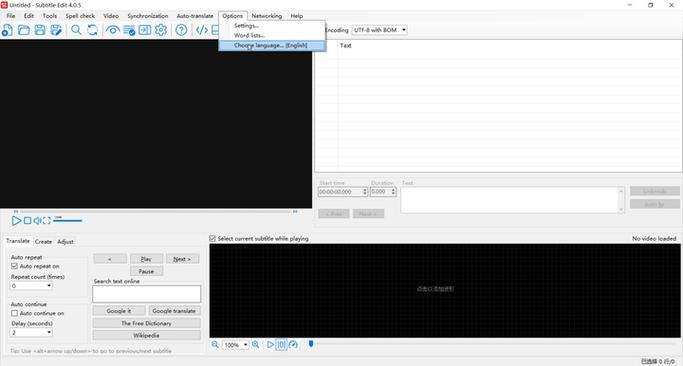This screenshot has height=366, width=683.
Task: Click the Visual sync eye icon
Action: pyautogui.click(x=112, y=30)
